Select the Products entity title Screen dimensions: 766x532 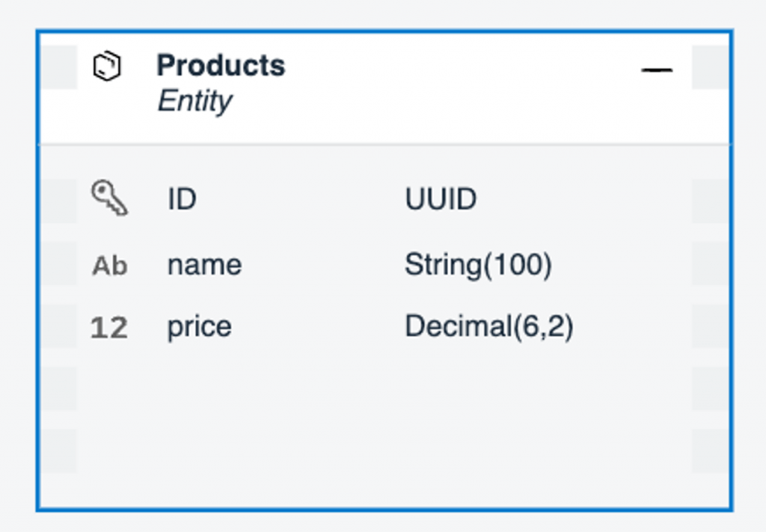pyautogui.click(x=221, y=65)
